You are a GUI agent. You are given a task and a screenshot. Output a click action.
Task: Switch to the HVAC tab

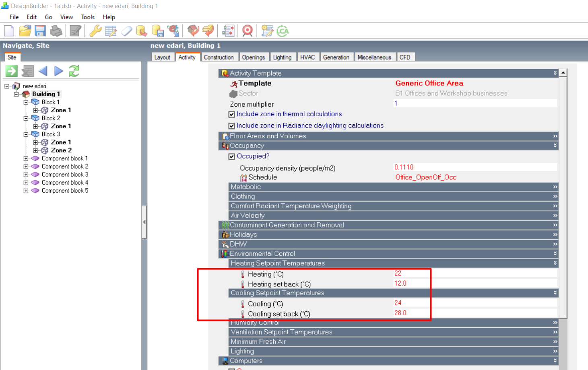click(307, 57)
